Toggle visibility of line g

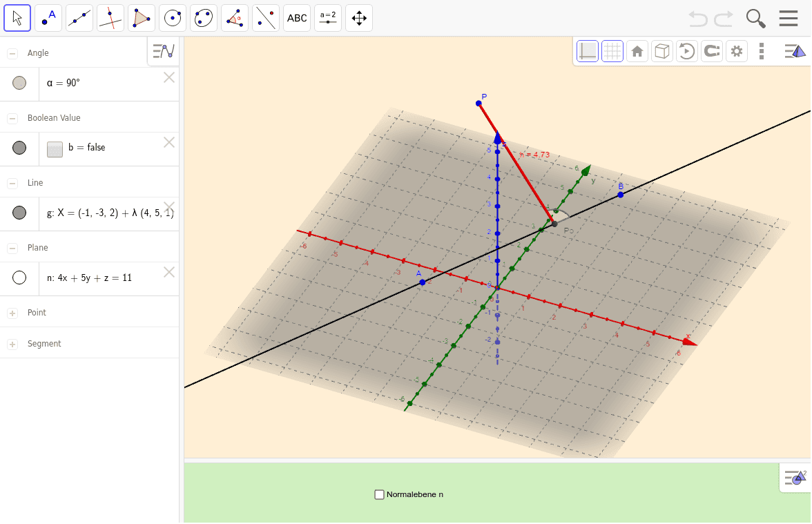coord(19,213)
